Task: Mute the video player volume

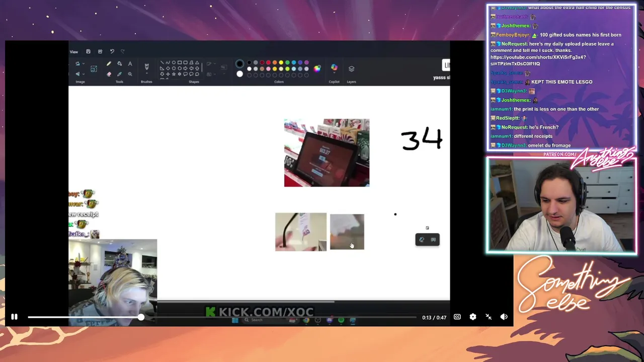Action: pos(504,317)
